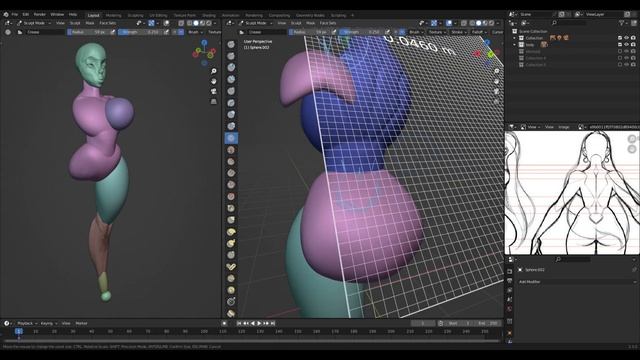Play the animation in timeline
The height and width of the screenshot is (360, 640).
click(259, 323)
